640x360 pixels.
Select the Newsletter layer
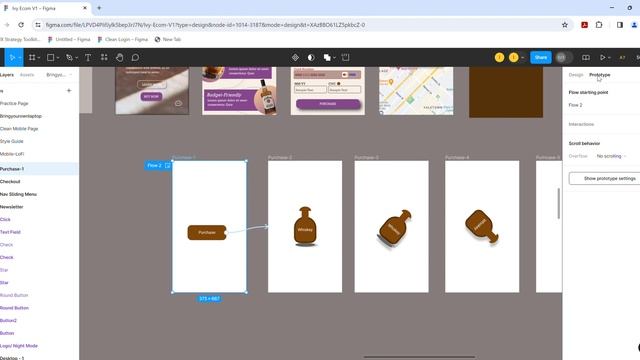[12, 207]
